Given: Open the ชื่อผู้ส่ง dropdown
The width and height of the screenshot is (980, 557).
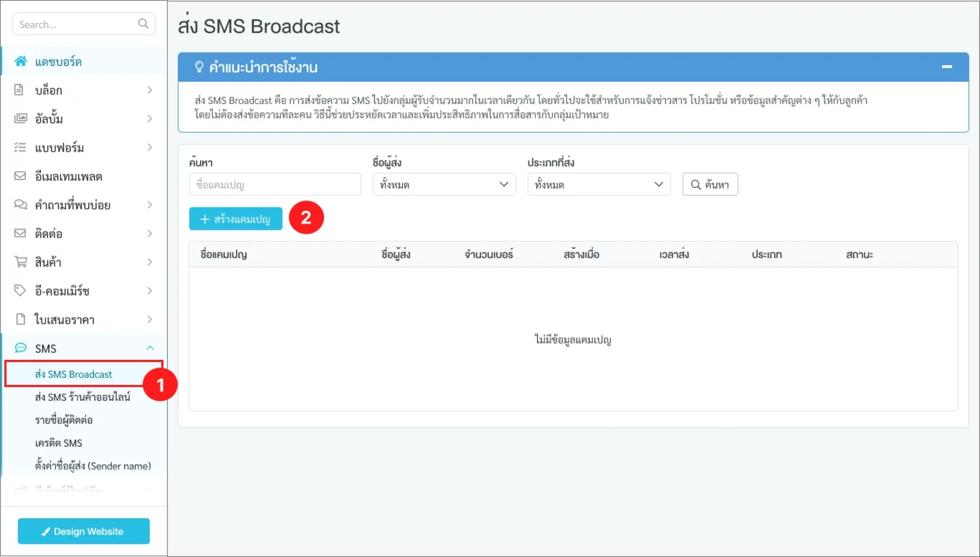Looking at the screenshot, I should (444, 184).
